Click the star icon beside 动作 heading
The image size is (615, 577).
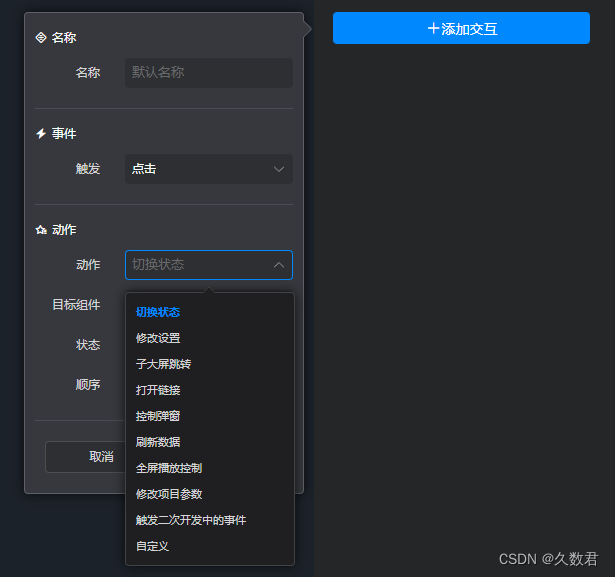41,230
